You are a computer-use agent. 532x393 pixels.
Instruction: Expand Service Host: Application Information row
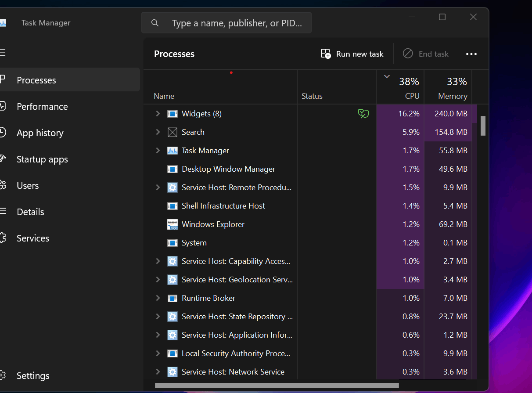coord(158,335)
